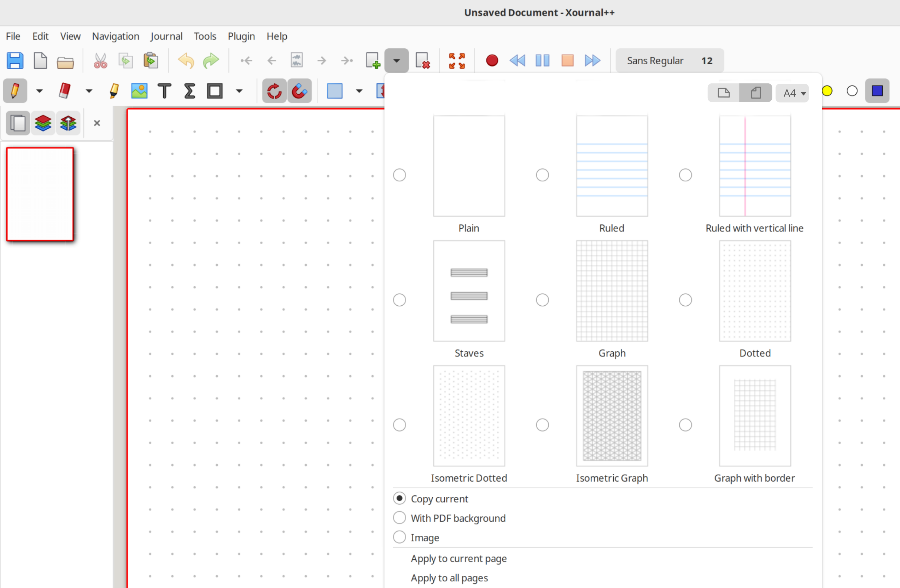Select the Eraser tool
This screenshot has width=900, height=588.
tap(64, 91)
